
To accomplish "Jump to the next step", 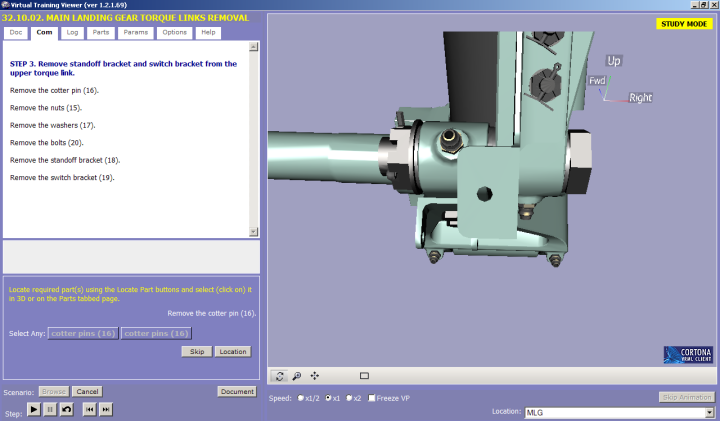I will pos(106,410).
